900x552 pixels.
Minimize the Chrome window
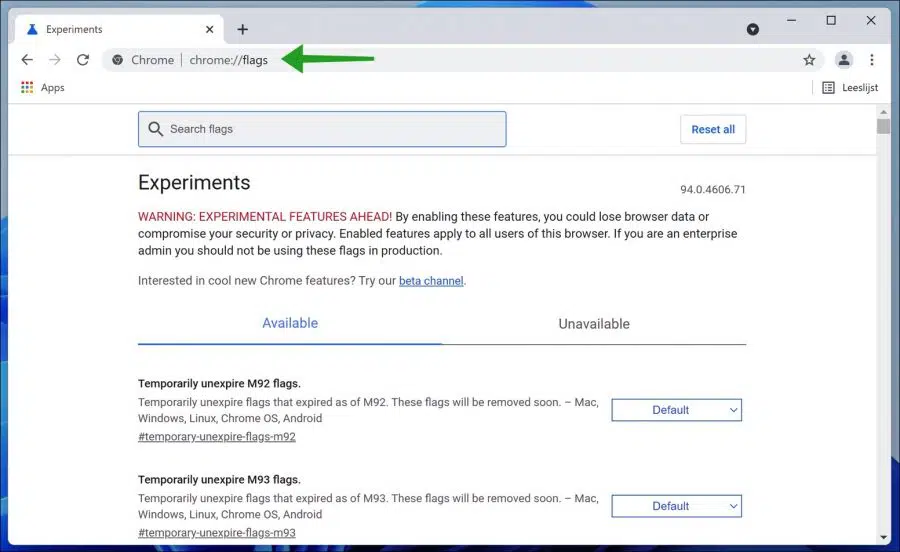tap(792, 21)
